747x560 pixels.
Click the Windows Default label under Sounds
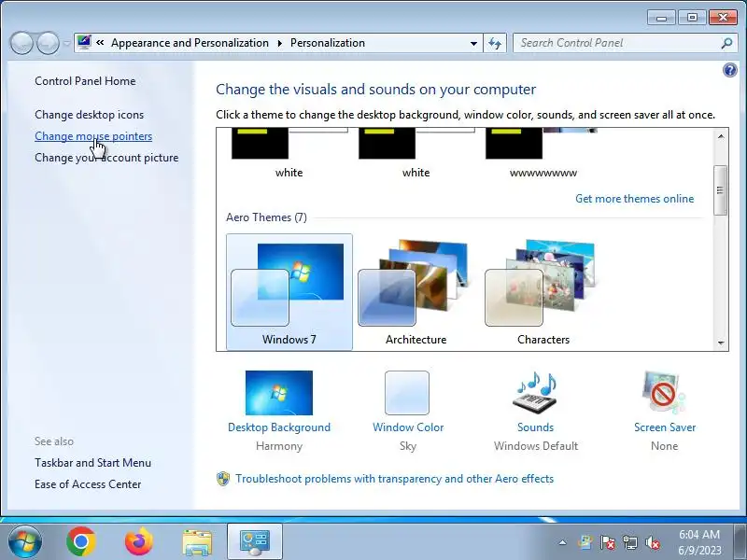[x=536, y=446]
